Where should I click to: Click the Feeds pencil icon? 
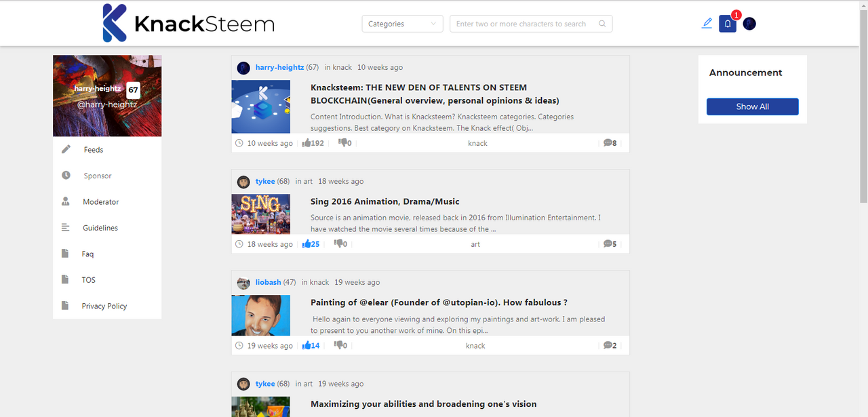66,149
